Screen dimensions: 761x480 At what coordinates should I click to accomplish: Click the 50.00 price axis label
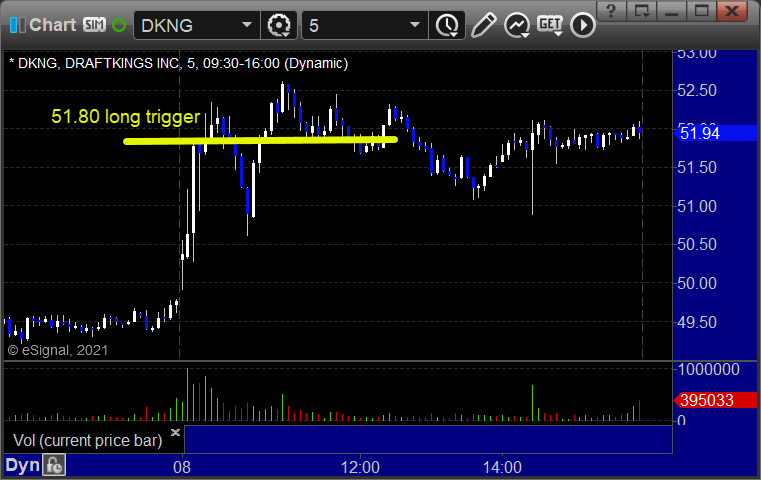(696, 283)
